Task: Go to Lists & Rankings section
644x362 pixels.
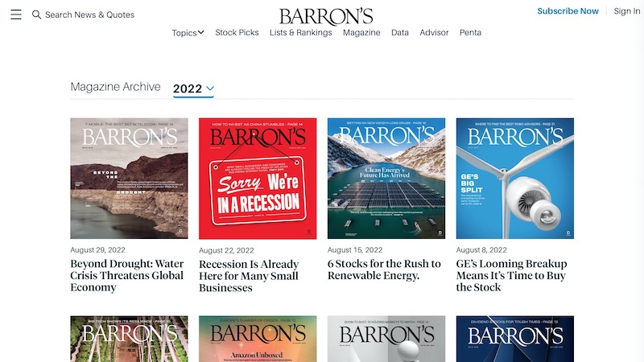Action: [300, 32]
